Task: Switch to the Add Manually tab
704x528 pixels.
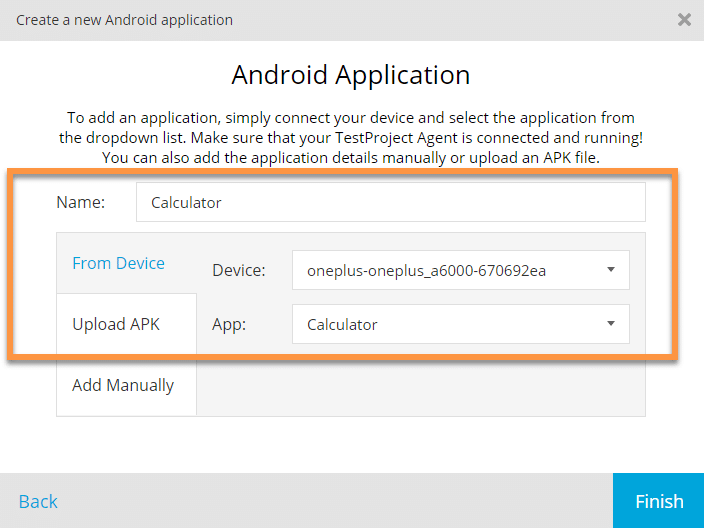Action: (x=127, y=385)
